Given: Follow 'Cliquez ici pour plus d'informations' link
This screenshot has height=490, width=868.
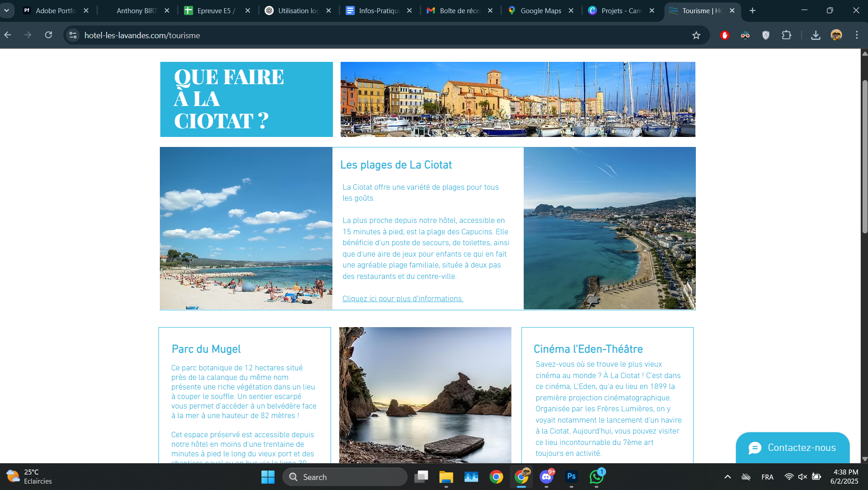Looking at the screenshot, I should pos(403,298).
